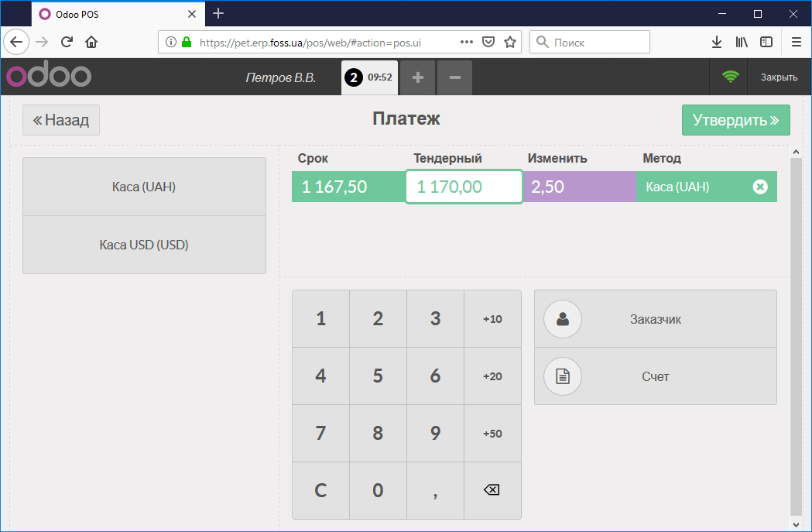Select order tab 2 at 09:52

click(369, 77)
